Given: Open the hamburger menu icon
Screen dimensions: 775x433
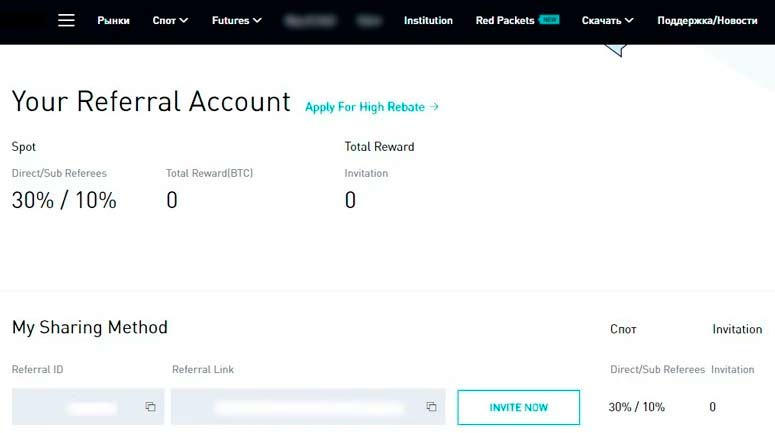Looking at the screenshot, I should click(66, 20).
